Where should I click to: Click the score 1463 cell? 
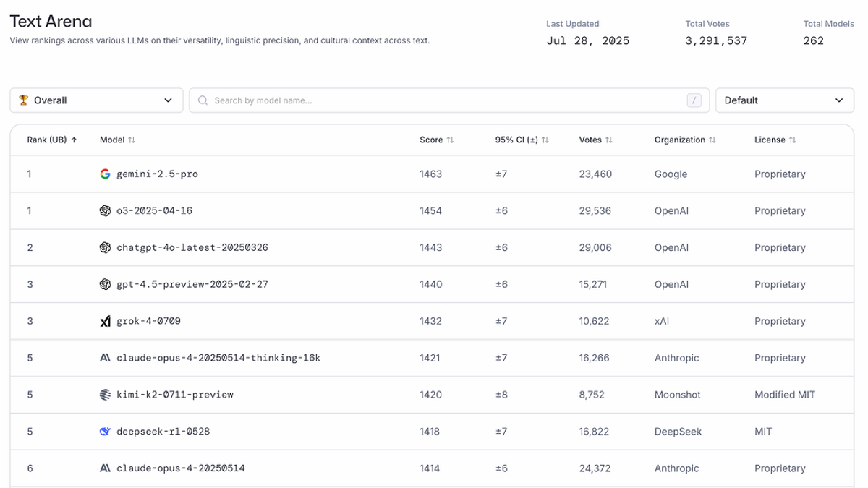point(430,174)
